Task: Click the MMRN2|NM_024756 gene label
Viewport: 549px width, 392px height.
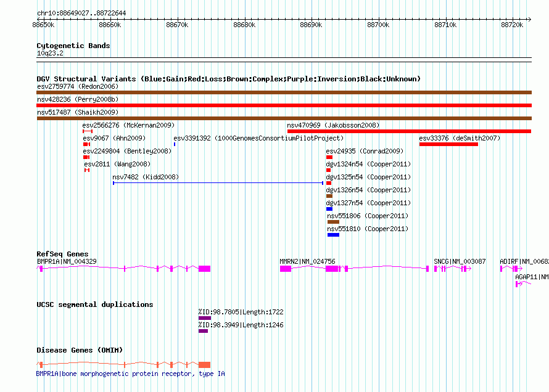Action: (307, 261)
